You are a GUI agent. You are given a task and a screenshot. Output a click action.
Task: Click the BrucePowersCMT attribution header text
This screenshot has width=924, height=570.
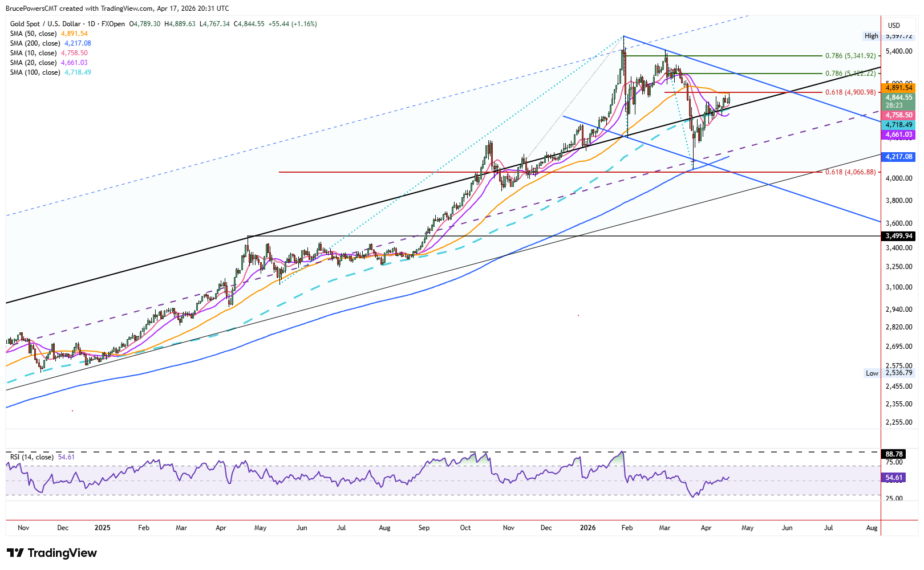coord(117,9)
